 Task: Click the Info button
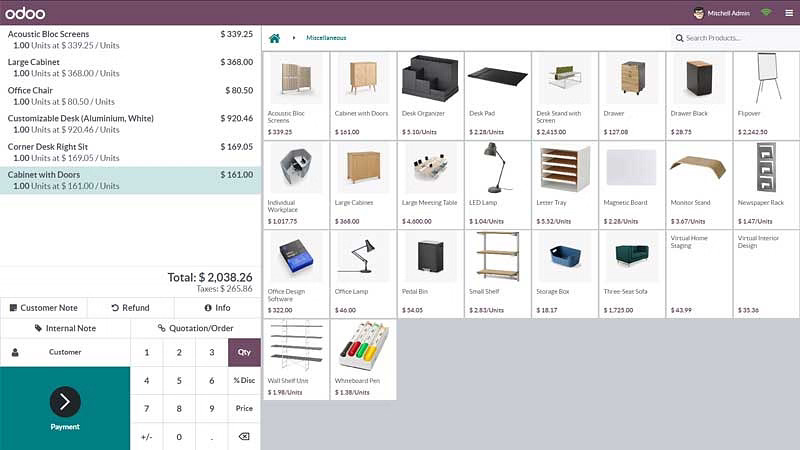point(217,308)
